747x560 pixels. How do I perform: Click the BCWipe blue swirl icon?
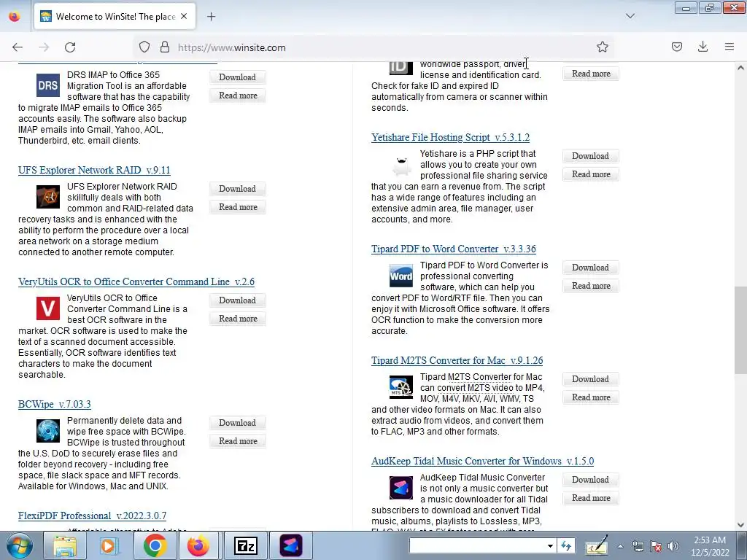click(x=48, y=431)
